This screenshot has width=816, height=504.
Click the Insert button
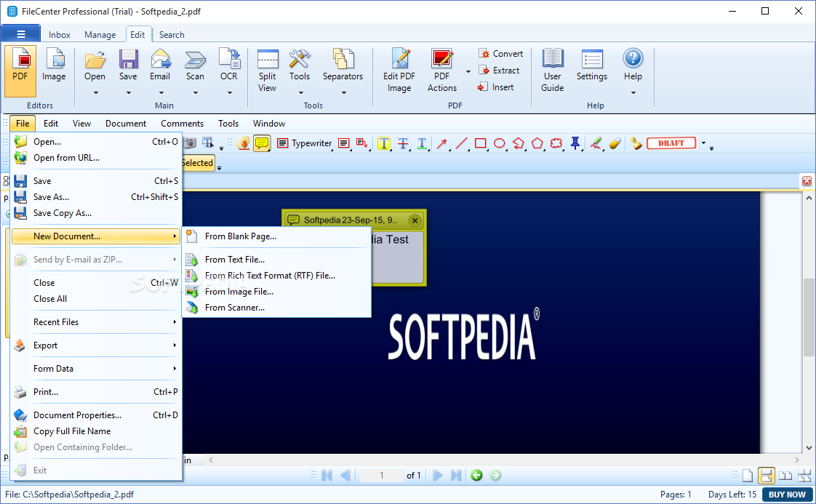(496, 87)
